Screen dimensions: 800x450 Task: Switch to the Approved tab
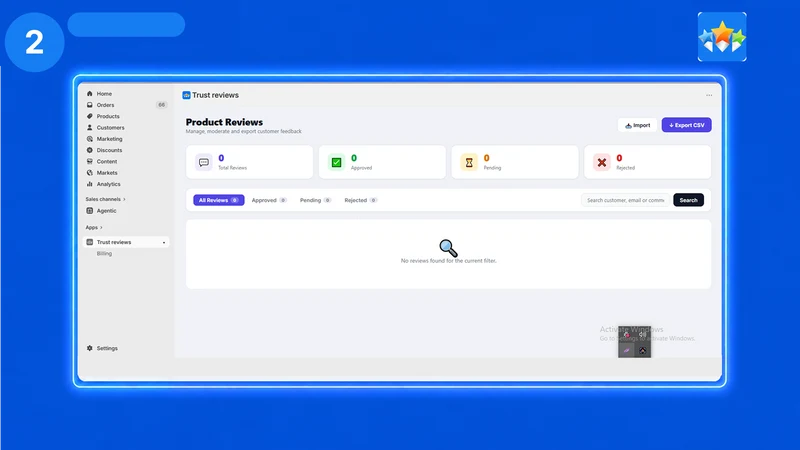(x=269, y=200)
